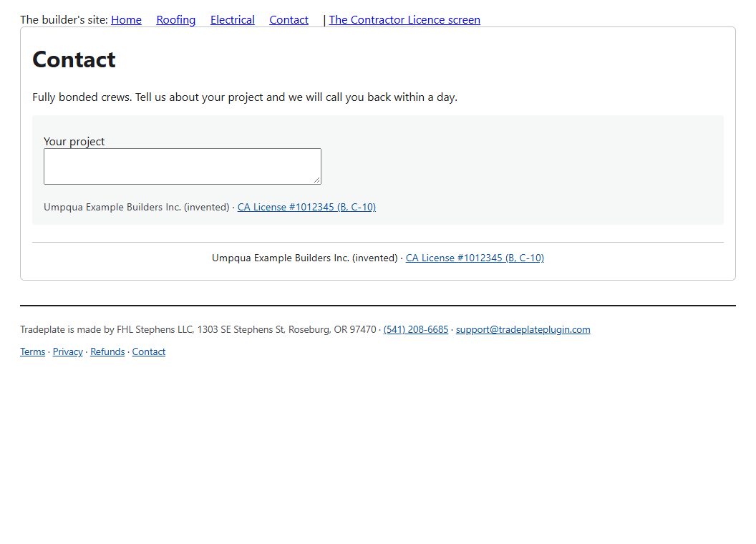Email support@tradeplateplugin.com

(523, 329)
